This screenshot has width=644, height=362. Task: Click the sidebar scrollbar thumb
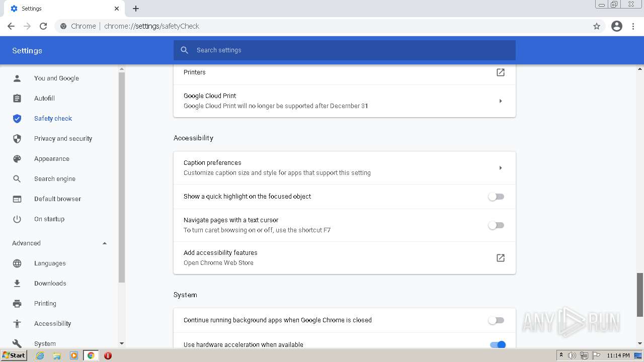(x=121, y=177)
